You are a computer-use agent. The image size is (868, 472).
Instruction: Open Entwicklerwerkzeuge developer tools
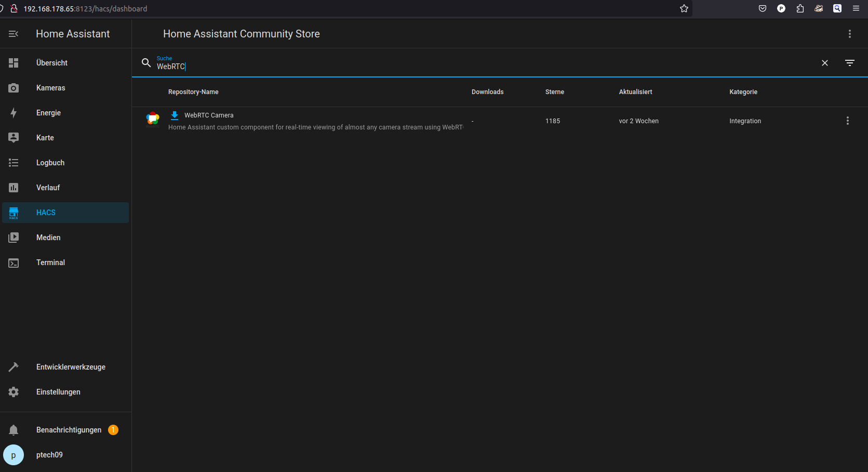[x=71, y=367]
